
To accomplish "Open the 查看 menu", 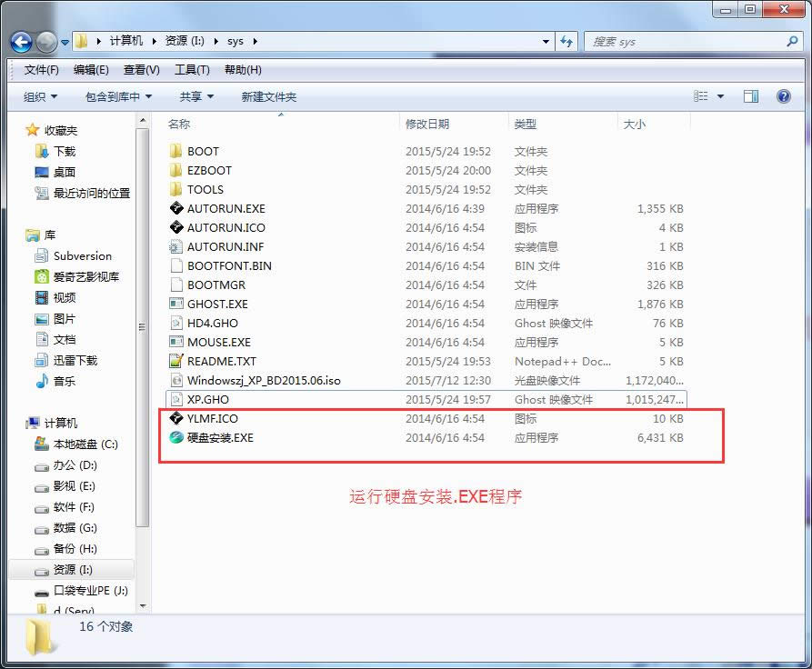I will pos(140,70).
